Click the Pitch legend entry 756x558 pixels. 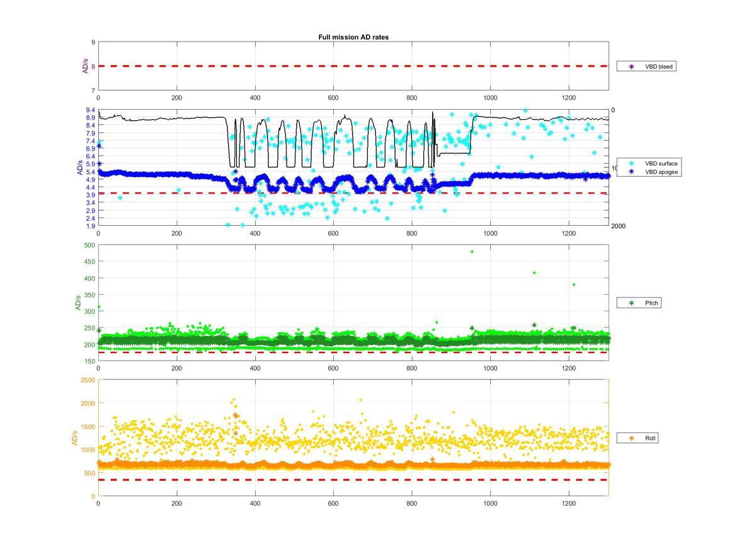pyautogui.click(x=639, y=303)
